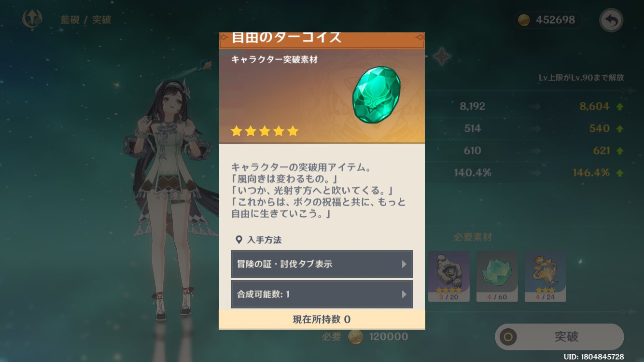The height and width of the screenshot is (362, 644).
Task: Select the green turquoise gemstone image
Action: [x=376, y=95]
